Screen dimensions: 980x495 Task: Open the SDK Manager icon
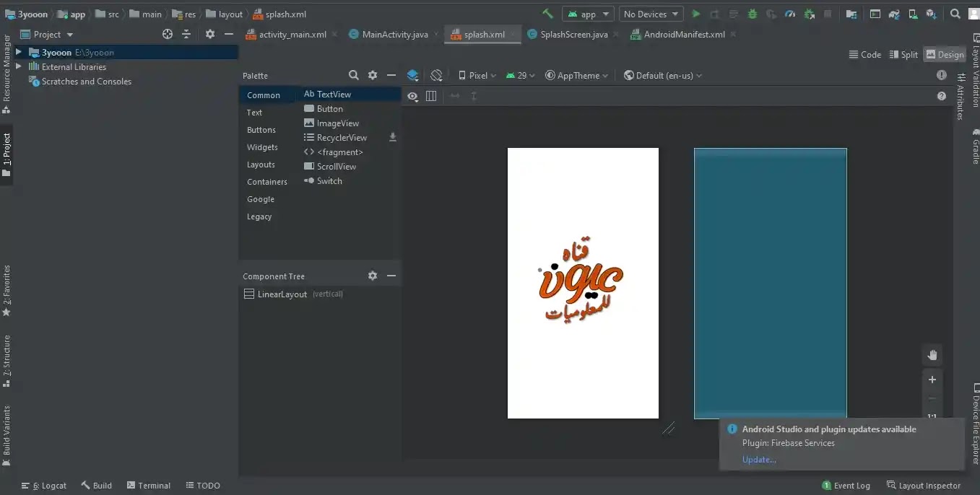(x=932, y=14)
